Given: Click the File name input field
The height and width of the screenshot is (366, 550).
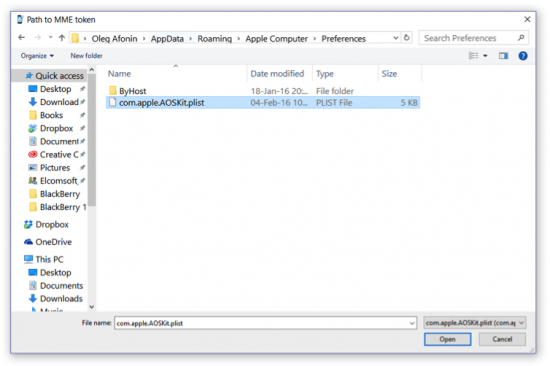Looking at the screenshot, I should tap(265, 323).
